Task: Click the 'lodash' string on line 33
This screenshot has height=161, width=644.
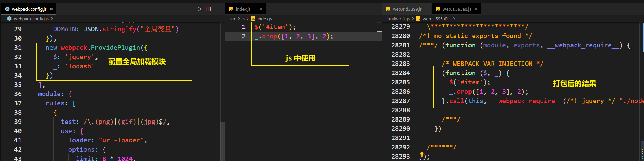Action: pyautogui.click(x=79, y=66)
